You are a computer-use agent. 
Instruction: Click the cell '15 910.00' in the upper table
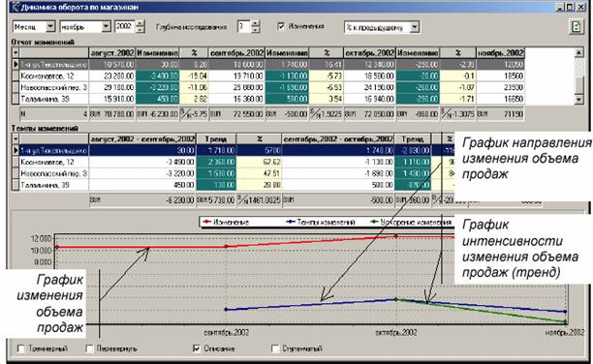[112, 99]
